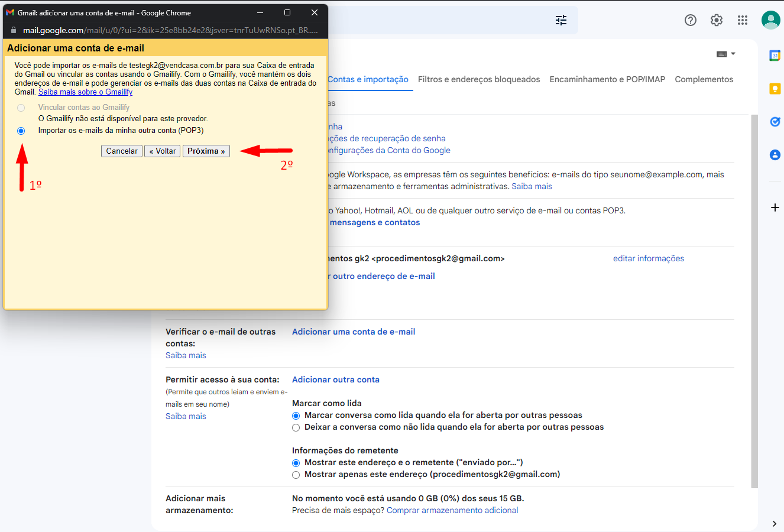The image size is (784, 532).
Task: Click the settings page vertical scrollbar
Action: [754, 301]
